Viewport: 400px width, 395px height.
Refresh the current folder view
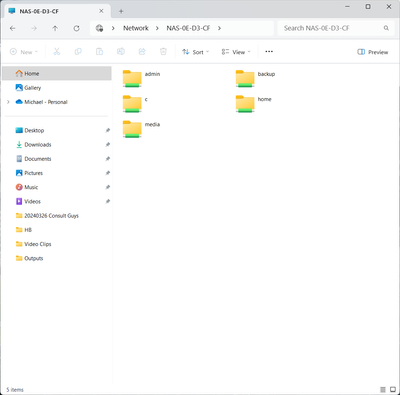[x=76, y=28]
